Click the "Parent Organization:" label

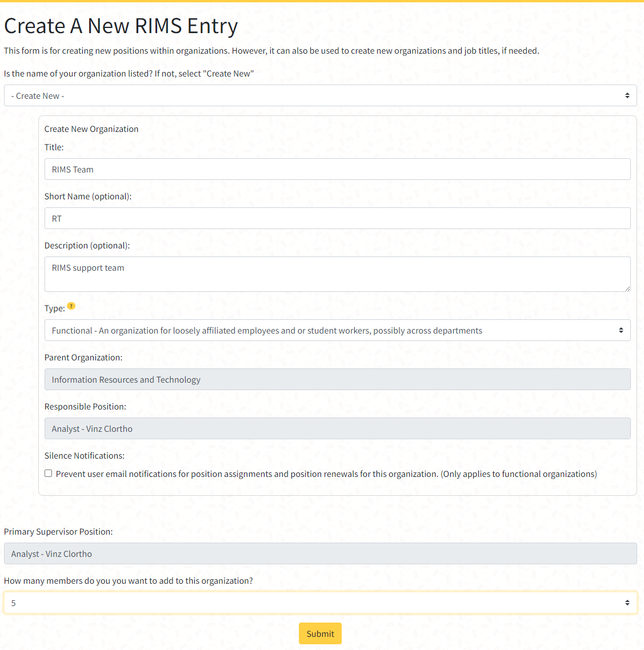coord(83,358)
